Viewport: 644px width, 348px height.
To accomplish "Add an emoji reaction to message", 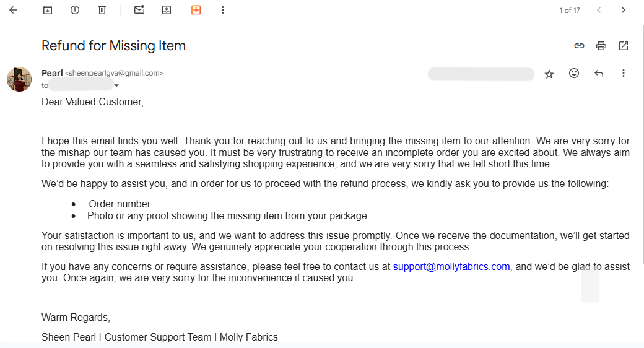I will (574, 74).
